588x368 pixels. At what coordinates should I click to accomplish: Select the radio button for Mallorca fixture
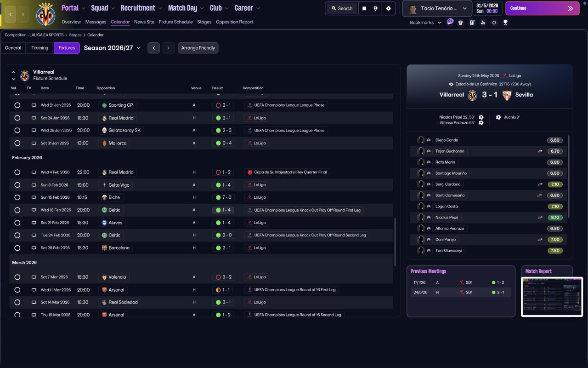point(17,143)
